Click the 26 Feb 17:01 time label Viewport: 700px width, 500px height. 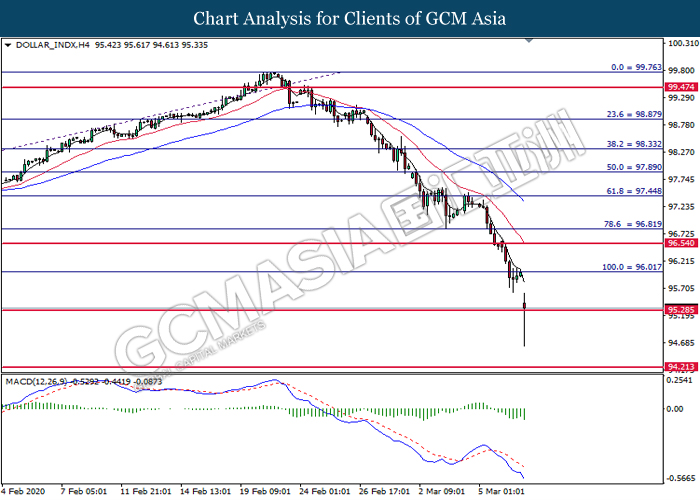click(385, 491)
